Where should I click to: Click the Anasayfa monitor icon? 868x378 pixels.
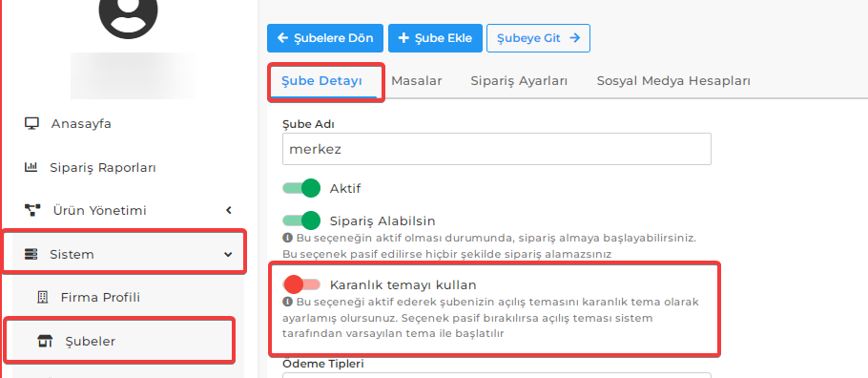[x=31, y=123]
